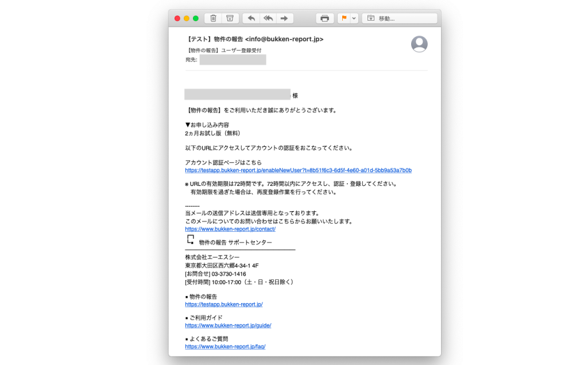This screenshot has width=588, height=365.
Task: Reply to the sender
Action: click(252, 18)
